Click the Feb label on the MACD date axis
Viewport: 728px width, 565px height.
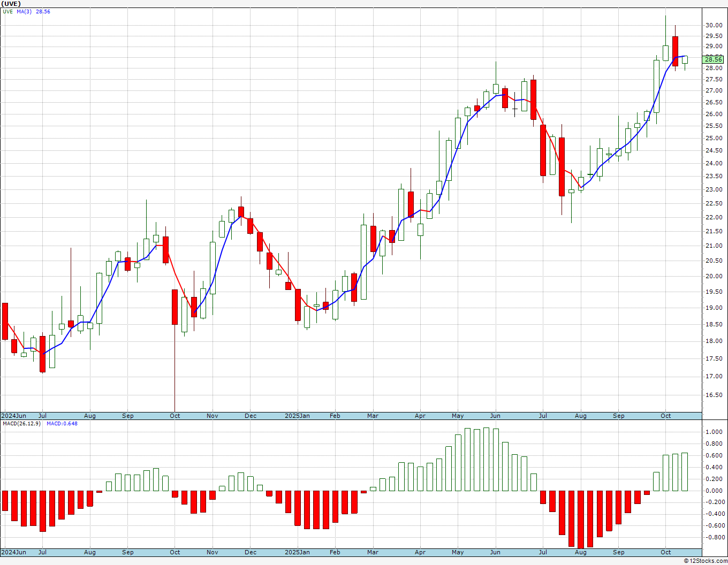click(x=335, y=552)
